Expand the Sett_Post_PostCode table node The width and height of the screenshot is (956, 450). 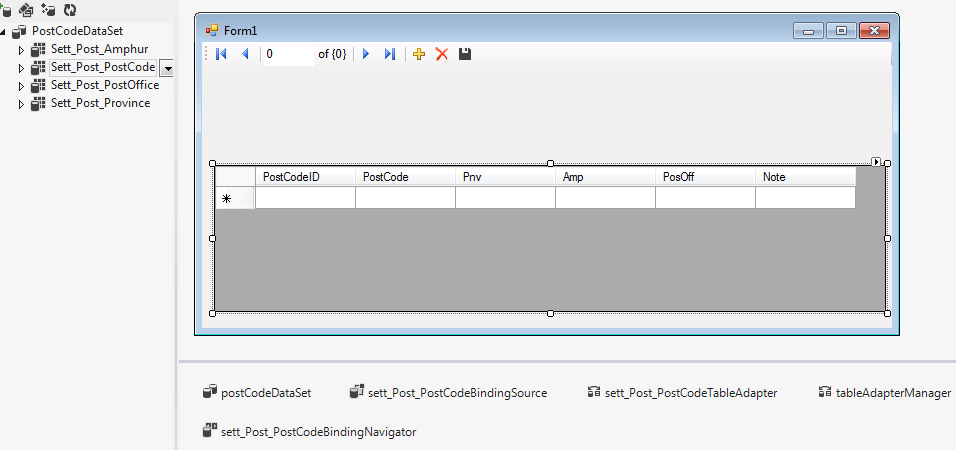point(21,68)
